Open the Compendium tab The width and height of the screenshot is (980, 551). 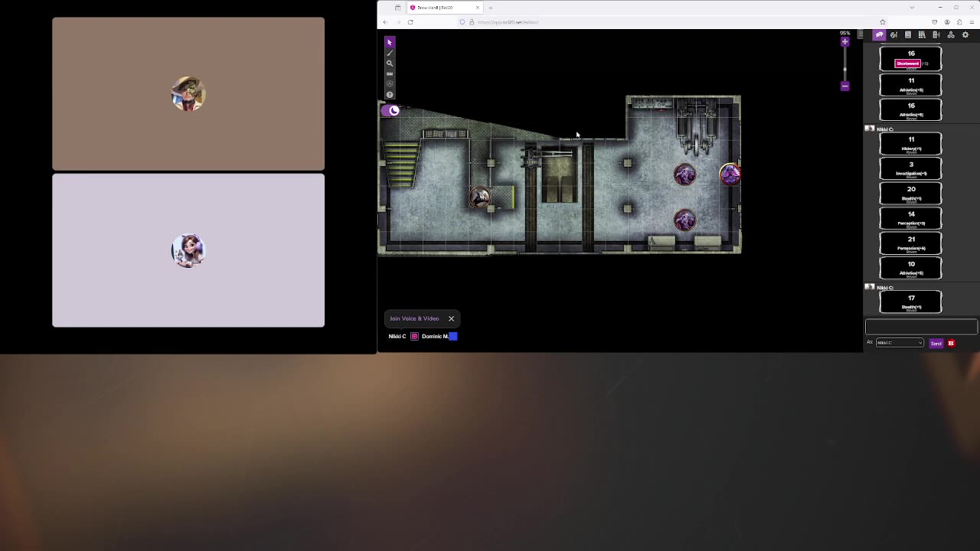(922, 34)
